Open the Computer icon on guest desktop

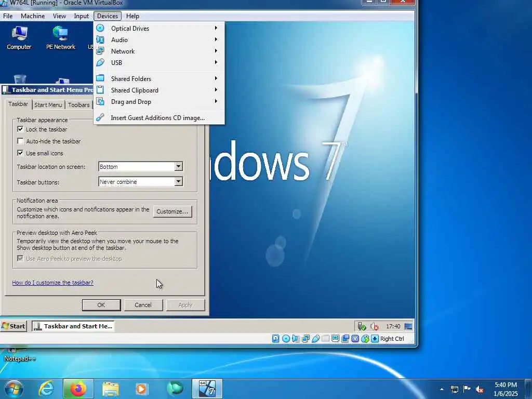(19, 38)
